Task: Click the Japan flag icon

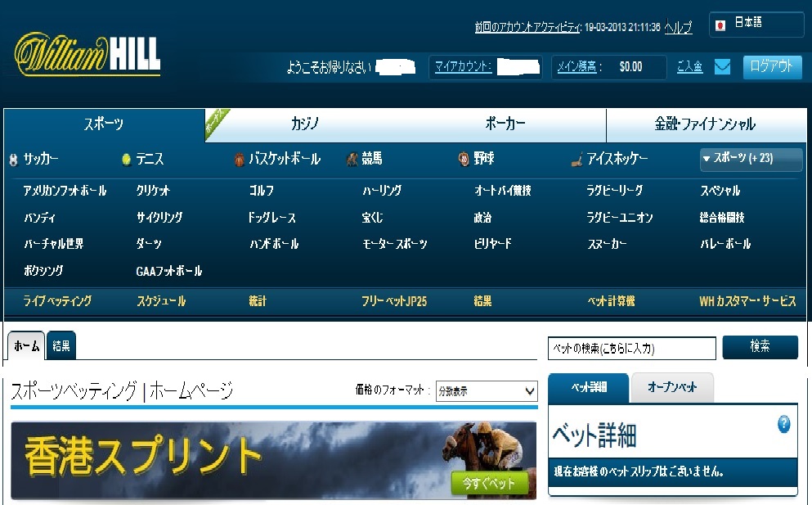Action: 720,25
